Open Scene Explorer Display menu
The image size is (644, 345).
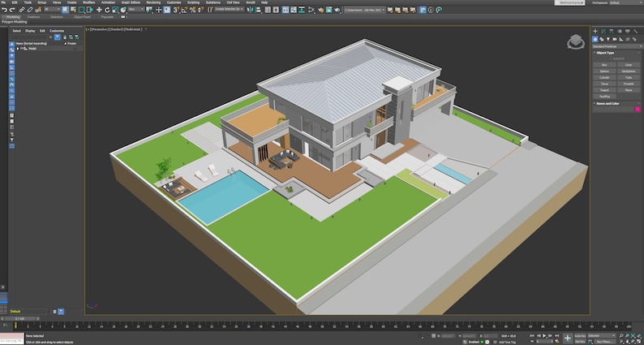[30, 31]
